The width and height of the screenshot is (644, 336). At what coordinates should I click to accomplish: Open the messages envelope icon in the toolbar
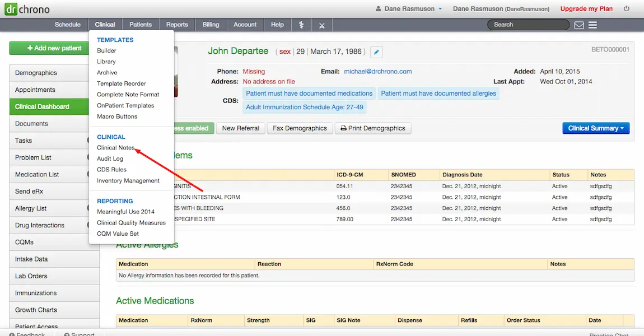tap(580, 25)
